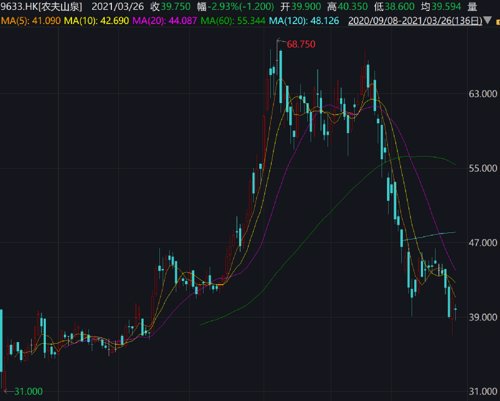Click the change percentage -2.93%(-1.200)
Image resolution: width=500 pixels, height=401 pixels.
point(243,6)
